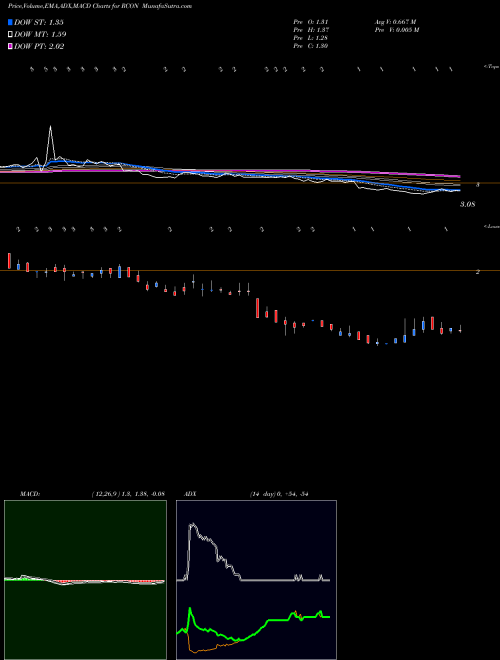This screenshot has height=660, width=500.
Task: Click the last candlestick at the right end
Action: [x=460, y=329]
